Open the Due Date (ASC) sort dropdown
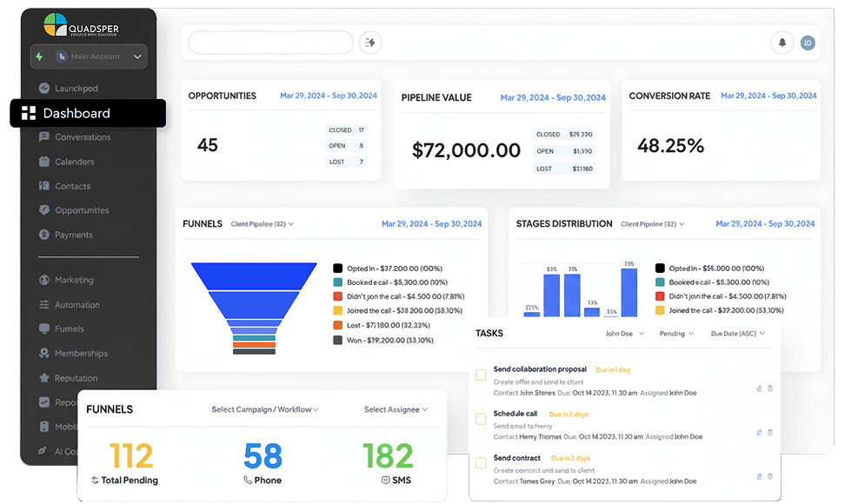 [737, 334]
